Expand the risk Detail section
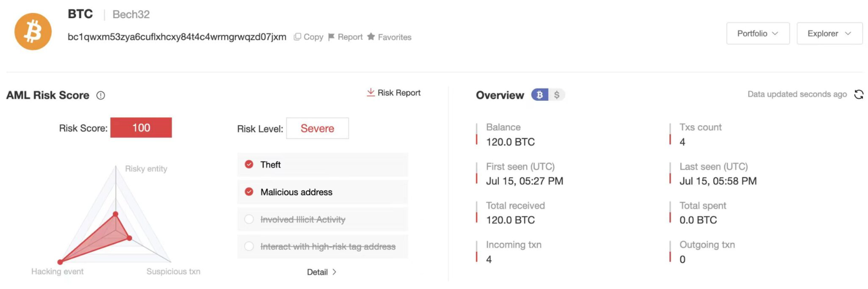The width and height of the screenshot is (868, 289). point(321,272)
